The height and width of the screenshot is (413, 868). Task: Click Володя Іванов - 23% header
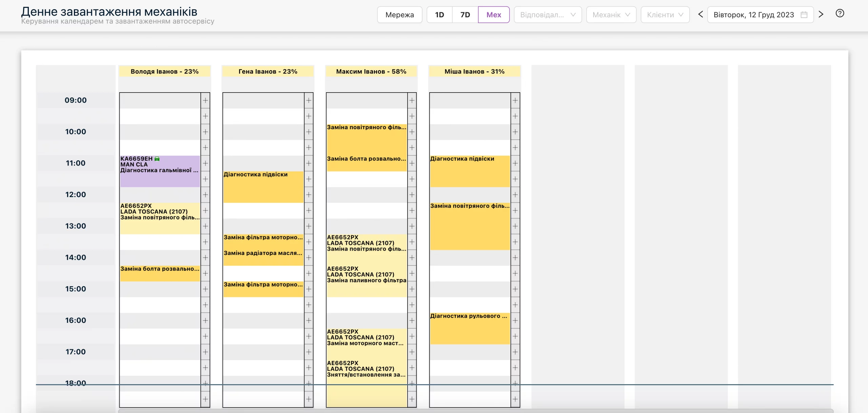165,71
